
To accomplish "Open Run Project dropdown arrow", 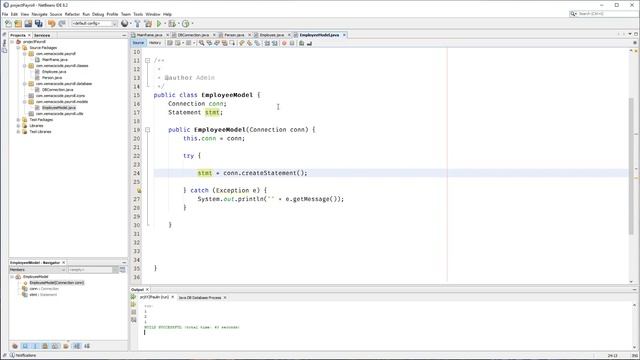I will [x=165, y=24].
